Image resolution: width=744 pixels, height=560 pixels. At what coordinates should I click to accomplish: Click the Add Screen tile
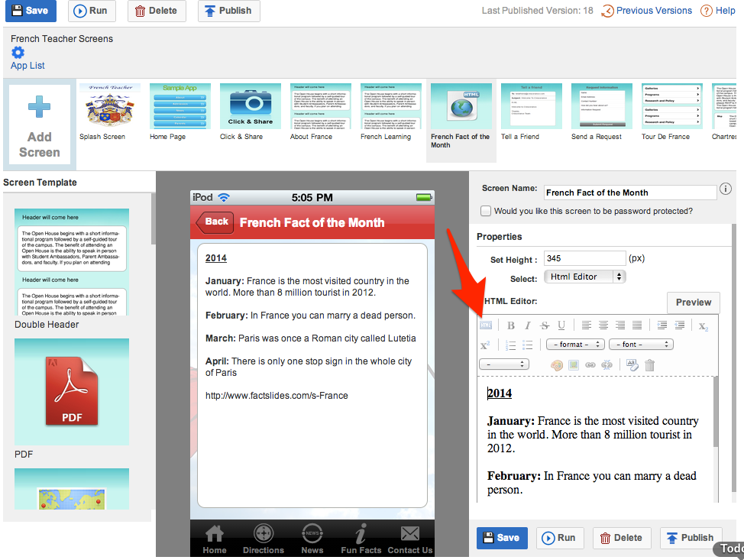point(40,125)
